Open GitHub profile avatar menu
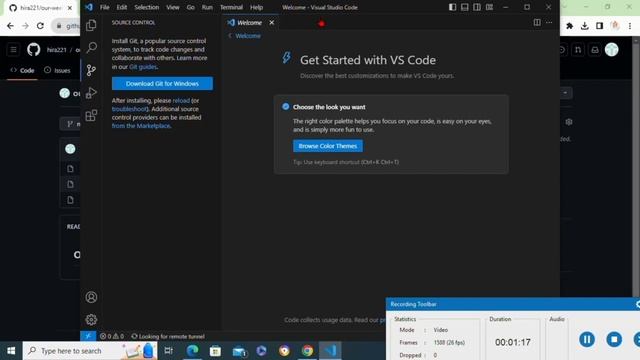This screenshot has height=360, width=640. (611, 50)
